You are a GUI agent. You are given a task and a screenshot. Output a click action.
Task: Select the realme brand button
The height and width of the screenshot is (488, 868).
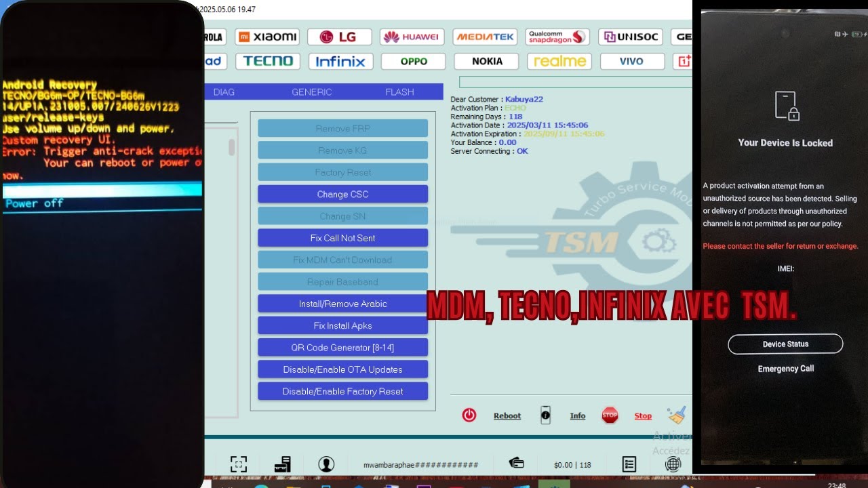pyautogui.click(x=559, y=61)
